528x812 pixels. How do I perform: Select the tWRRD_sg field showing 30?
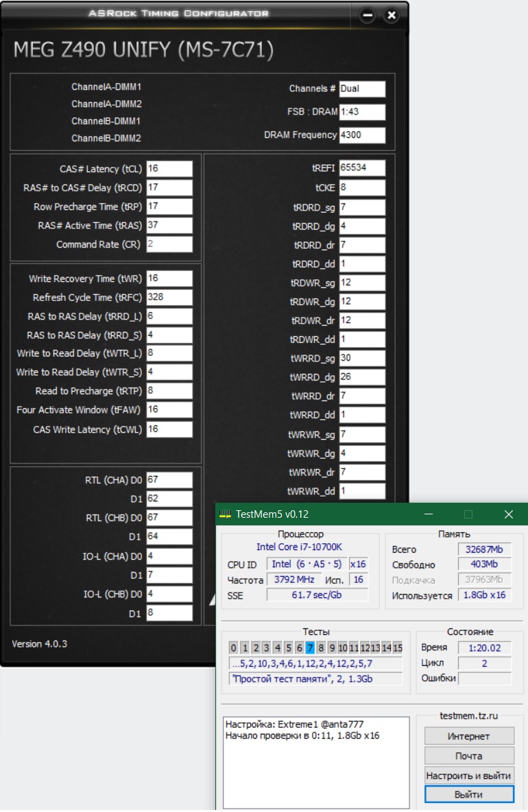[362, 359]
